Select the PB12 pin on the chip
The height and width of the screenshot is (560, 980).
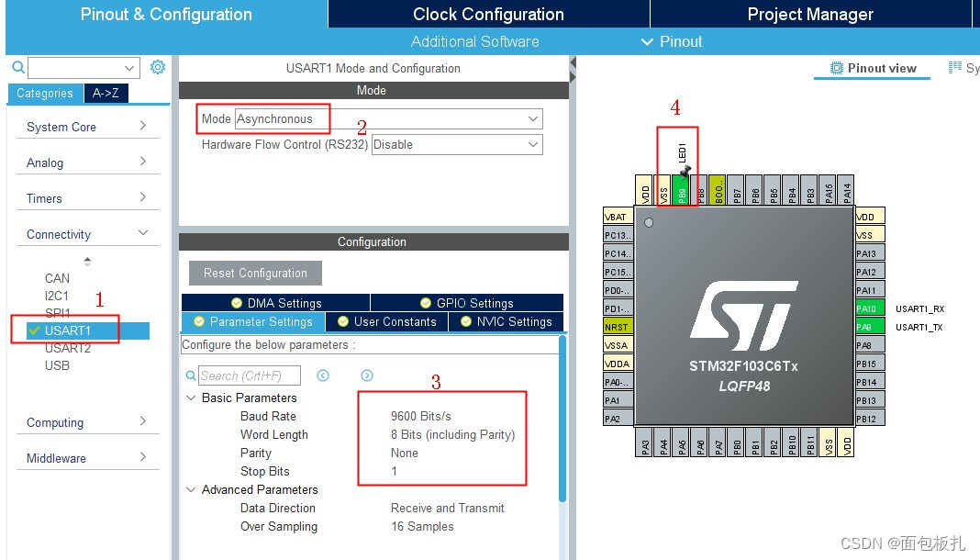pyautogui.click(x=869, y=418)
